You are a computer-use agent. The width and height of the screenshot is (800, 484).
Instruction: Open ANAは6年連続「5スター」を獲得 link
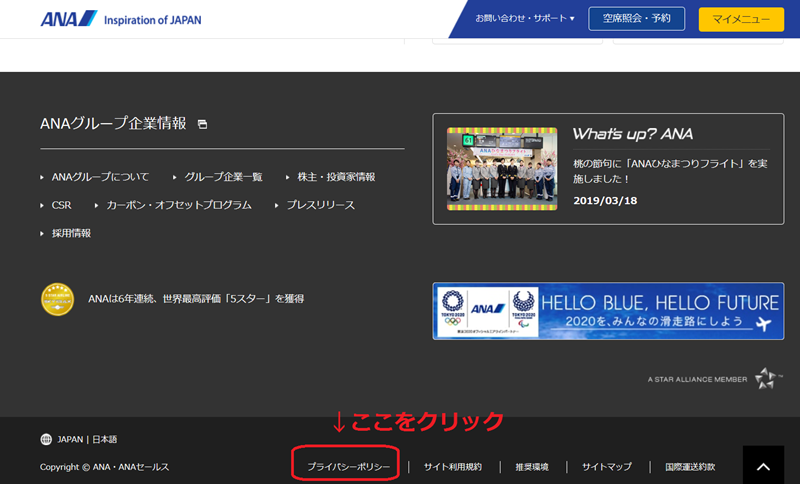click(x=196, y=299)
